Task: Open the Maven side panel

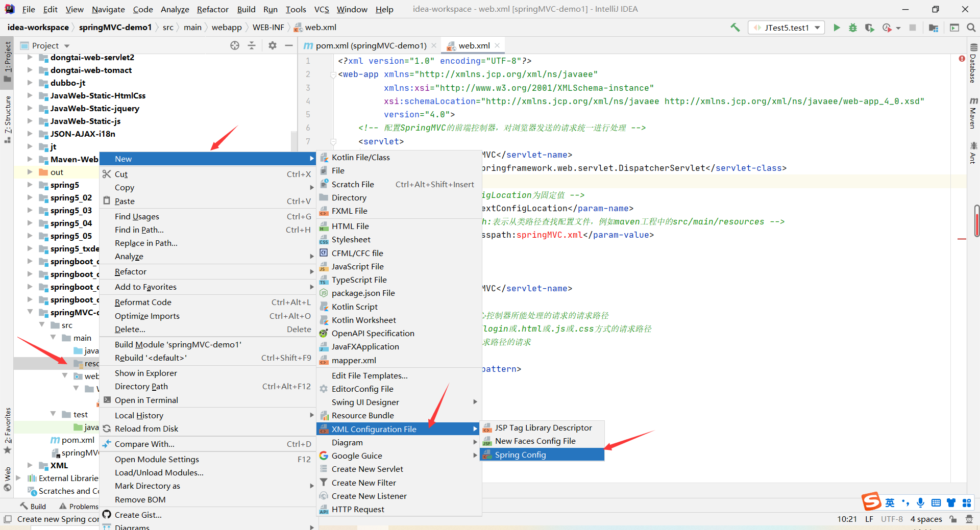Action: click(x=973, y=113)
